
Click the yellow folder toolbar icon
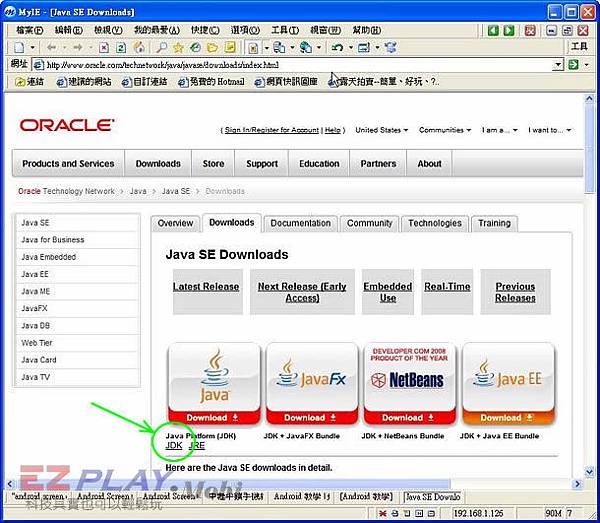(212, 47)
